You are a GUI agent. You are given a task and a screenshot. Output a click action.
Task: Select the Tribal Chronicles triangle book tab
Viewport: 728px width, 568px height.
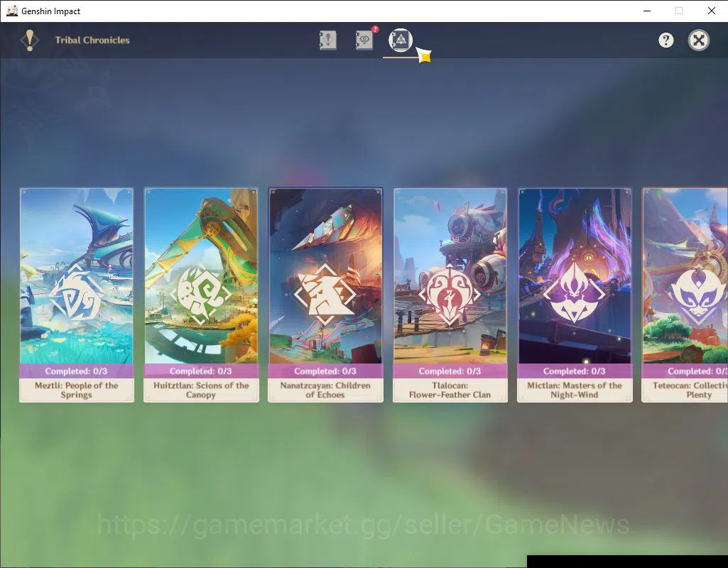click(400, 40)
